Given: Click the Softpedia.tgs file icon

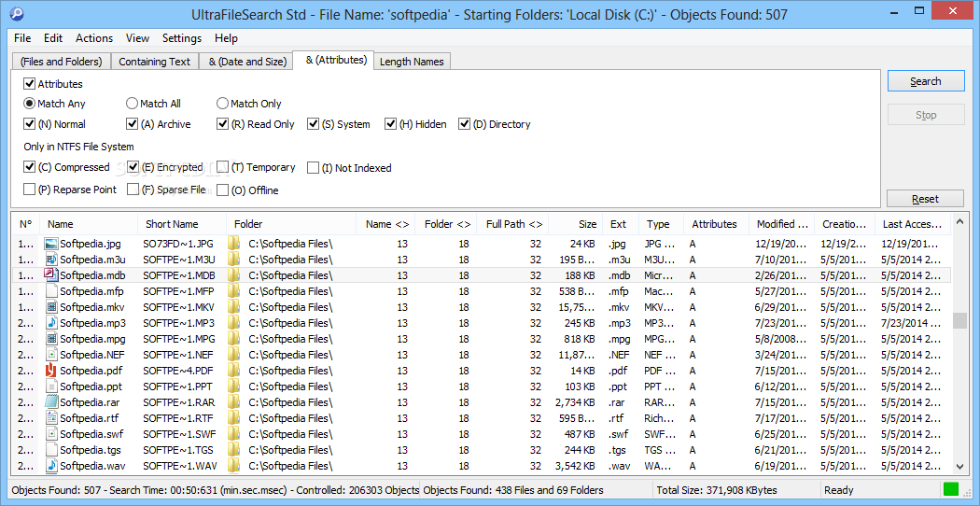Looking at the screenshot, I should (51, 450).
